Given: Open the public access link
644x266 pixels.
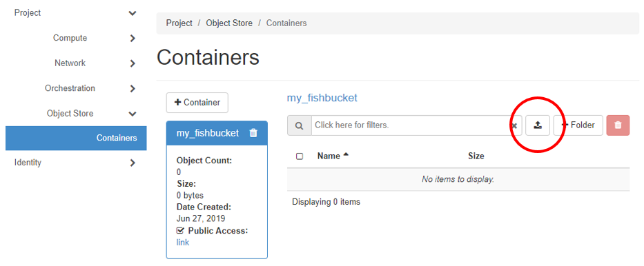Looking at the screenshot, I should 183,243.
